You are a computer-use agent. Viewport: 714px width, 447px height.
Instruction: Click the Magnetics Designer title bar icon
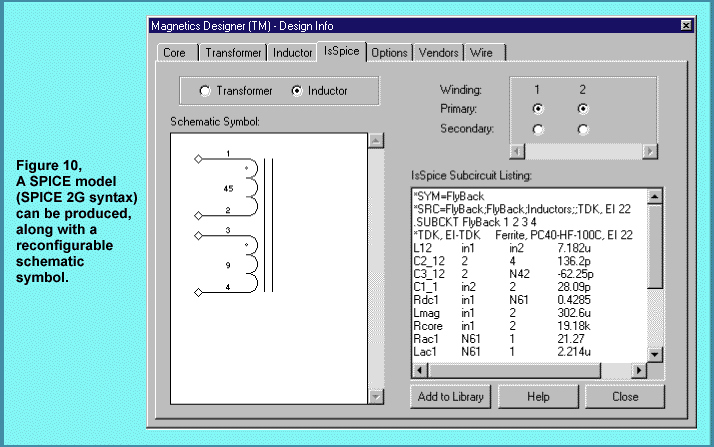tap(157, 25)
